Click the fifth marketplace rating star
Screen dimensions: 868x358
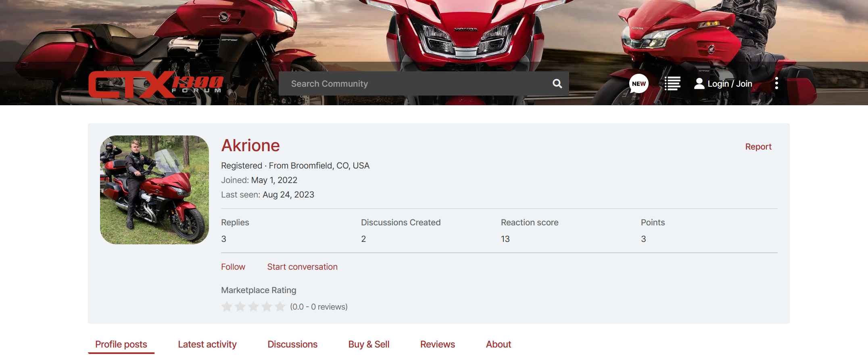pyautogui.click(x=280, y=307)
